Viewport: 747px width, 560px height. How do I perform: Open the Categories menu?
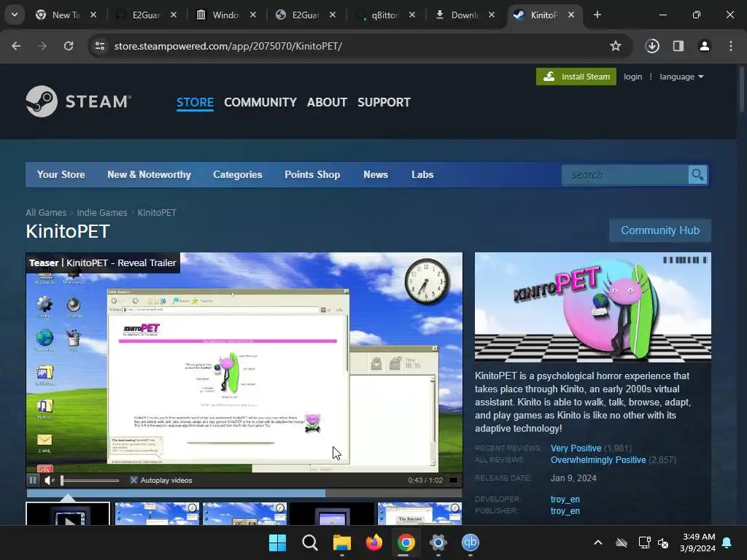click(238, 175)
